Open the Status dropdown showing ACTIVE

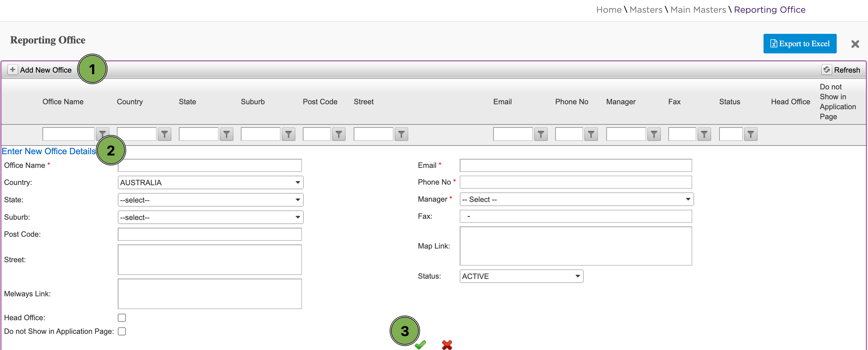(521, 276)
